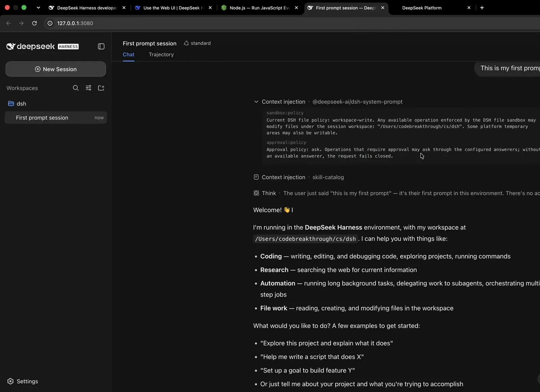Start a New Session
The height and width of the screenshot is (392, 540).
[x=56, y=69]
